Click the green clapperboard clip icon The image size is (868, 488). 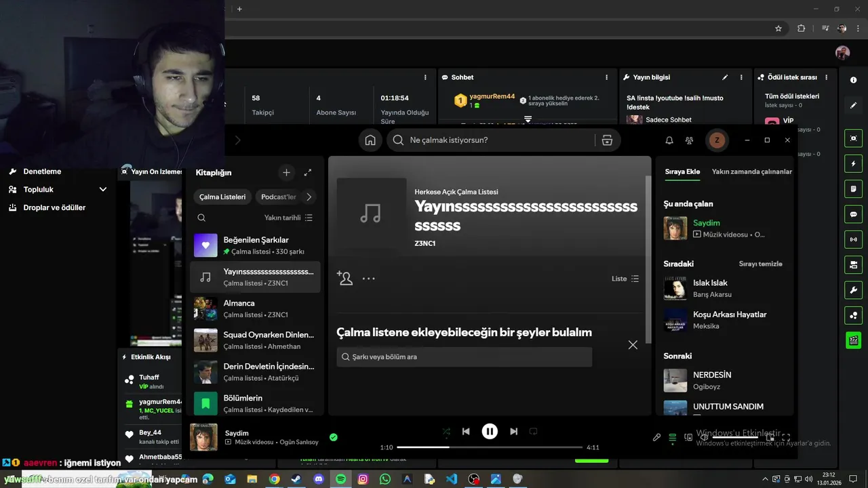853,340
